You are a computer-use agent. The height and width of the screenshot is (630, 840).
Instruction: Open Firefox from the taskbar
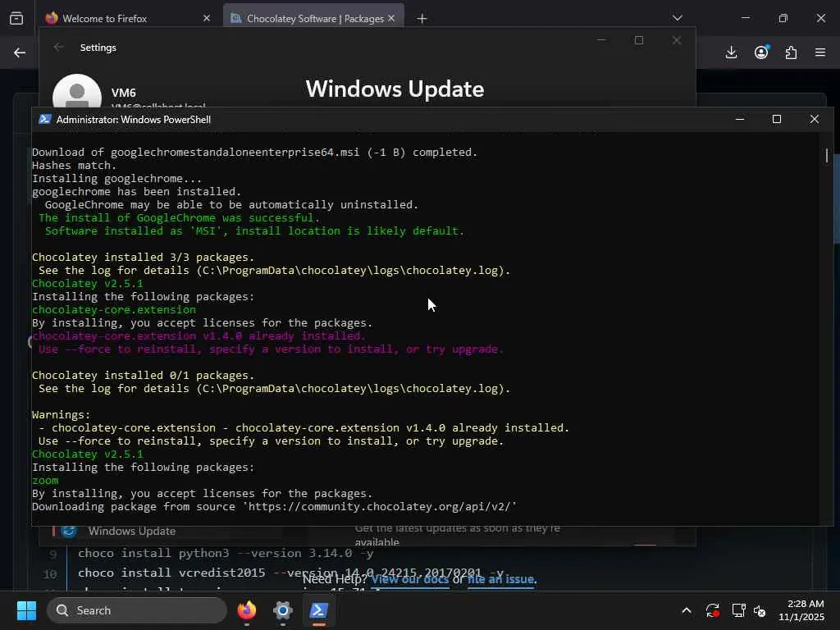pos(247,610)
